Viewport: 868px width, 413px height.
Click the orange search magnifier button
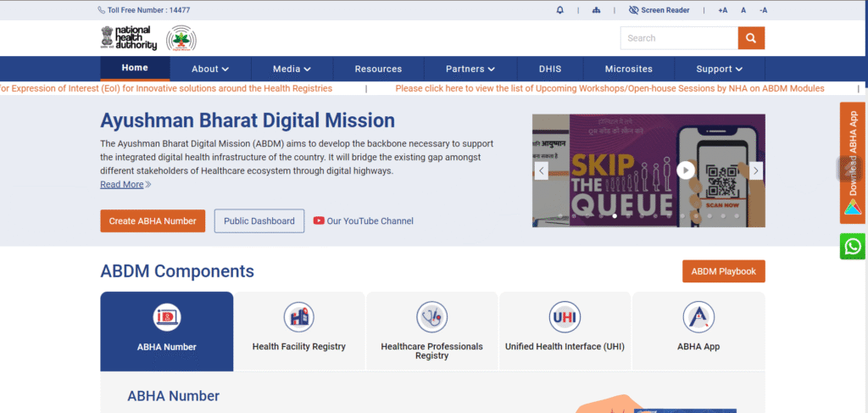click(751, 38)
